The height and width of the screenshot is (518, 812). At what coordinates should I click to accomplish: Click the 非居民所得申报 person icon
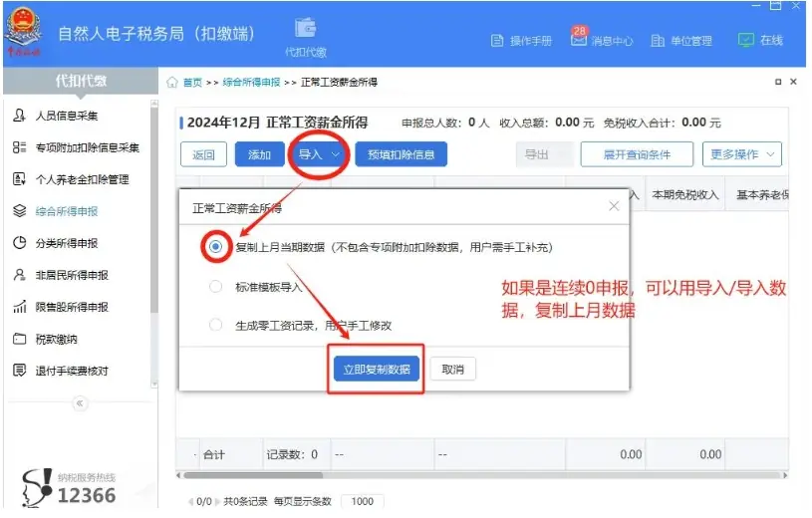click(19, 275)
